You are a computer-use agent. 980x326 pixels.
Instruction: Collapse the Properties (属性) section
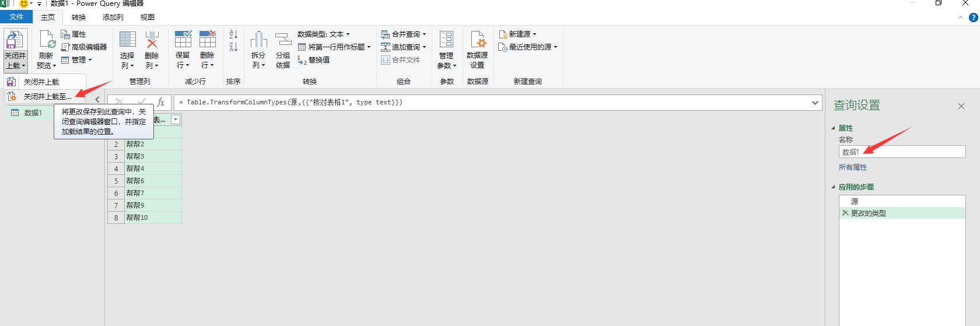[833, 128]
